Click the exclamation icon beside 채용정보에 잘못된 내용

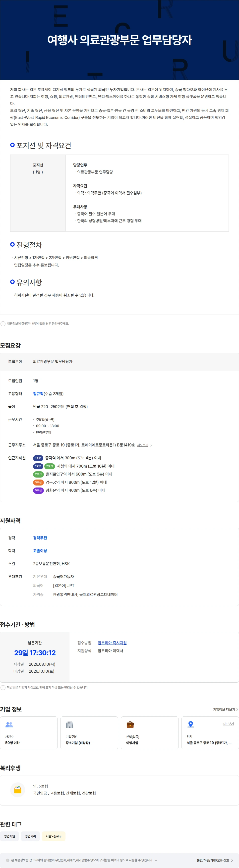pos(3,324)
